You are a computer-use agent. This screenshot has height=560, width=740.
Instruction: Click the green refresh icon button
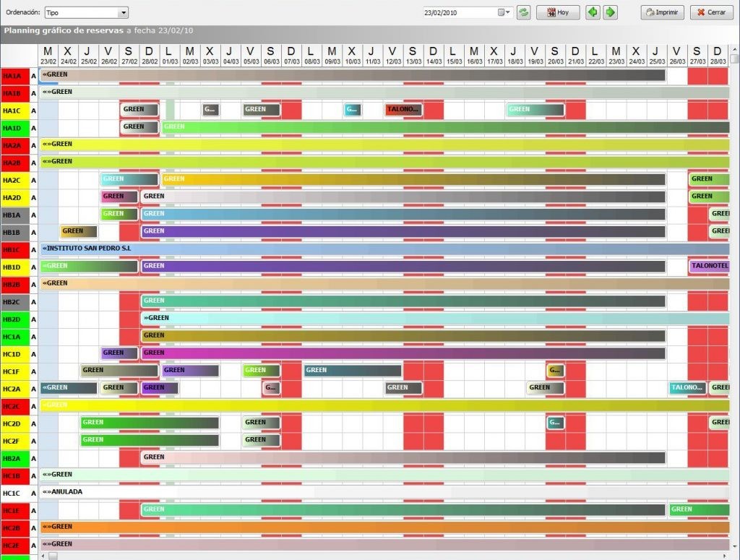tap(523, 13)
